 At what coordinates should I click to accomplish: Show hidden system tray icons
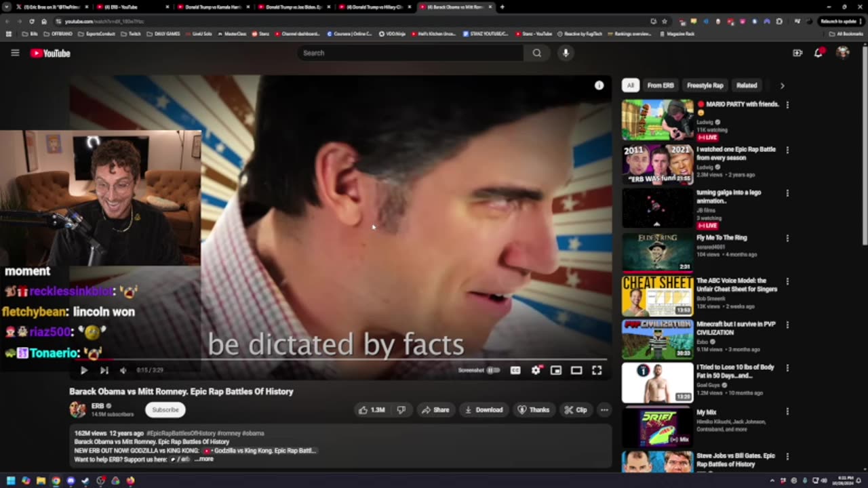click(x=772, y=481)
